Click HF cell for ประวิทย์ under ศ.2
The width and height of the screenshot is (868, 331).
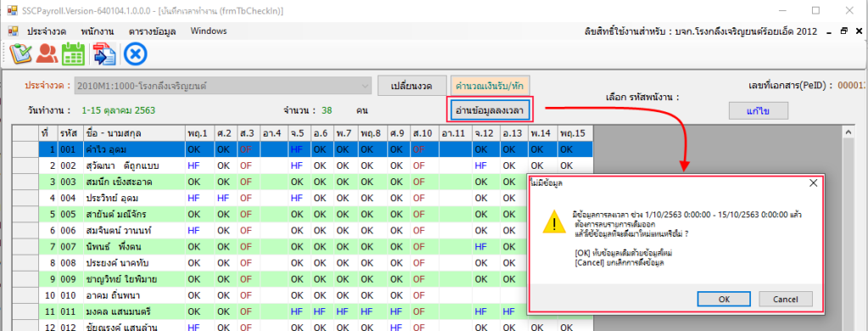click(225, 198)
